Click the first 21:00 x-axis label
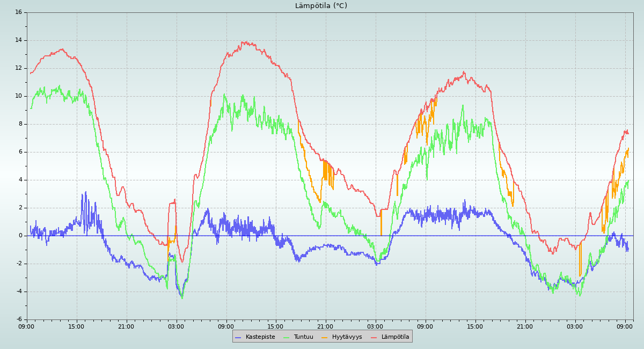The height and width of the screenshot is (349, 644). (126, 326)
